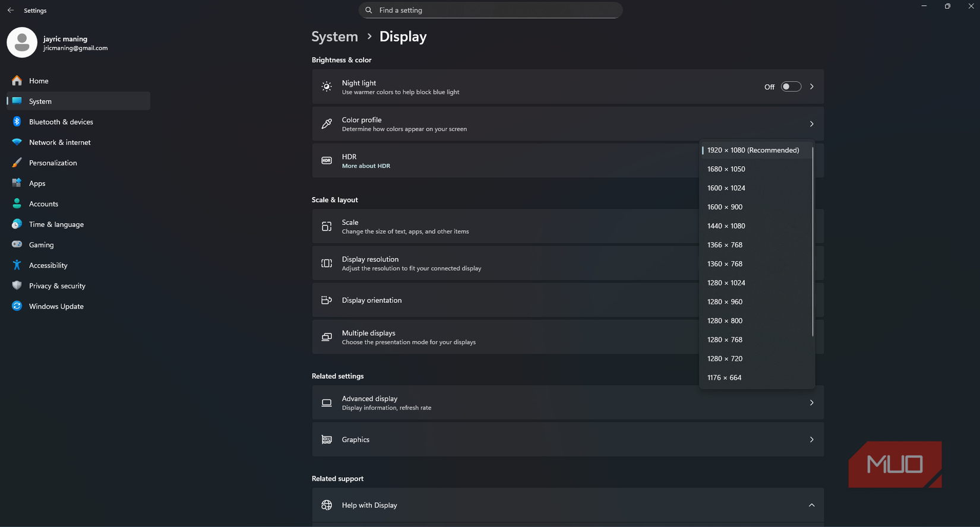Open Color profile chevron arrow
This screenshot has height=527, width=980.
[812, 123]
